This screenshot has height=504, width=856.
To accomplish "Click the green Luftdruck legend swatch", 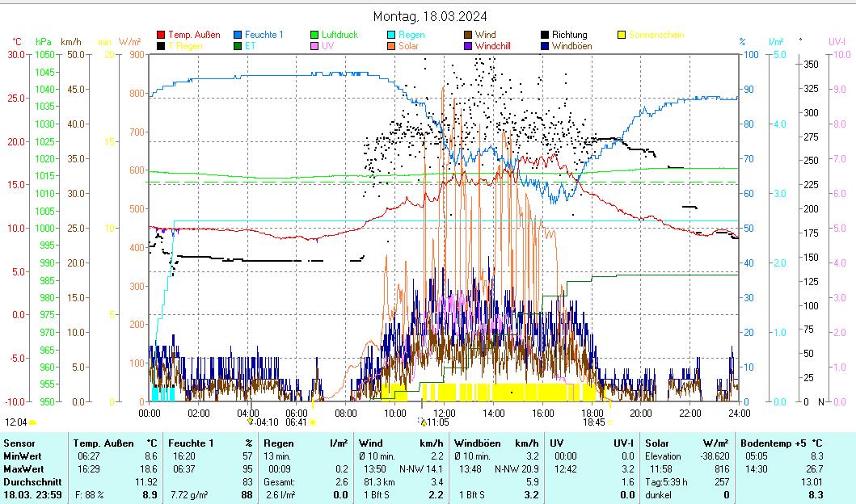I will coord(314,35).
